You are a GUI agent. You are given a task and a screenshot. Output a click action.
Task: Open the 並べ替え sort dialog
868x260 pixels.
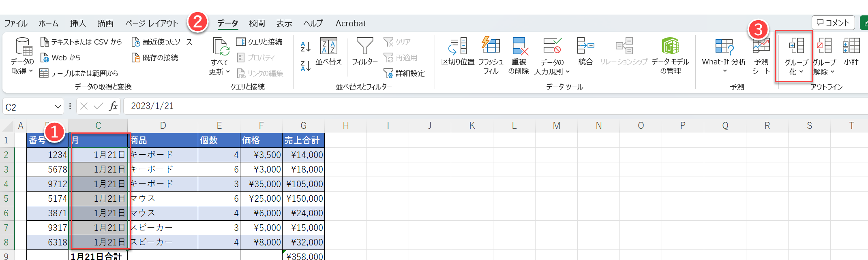[x=328, y=51]
